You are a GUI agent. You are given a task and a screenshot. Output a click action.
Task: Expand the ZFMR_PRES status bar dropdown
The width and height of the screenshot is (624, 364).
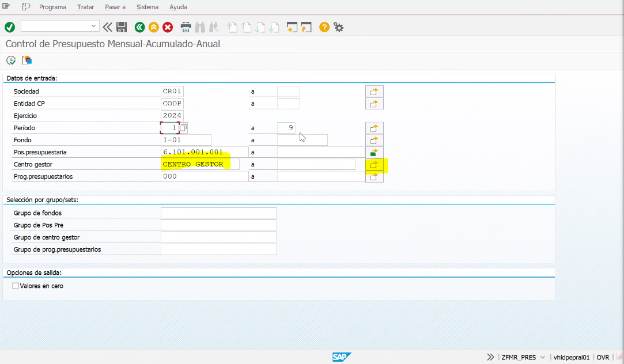click(x=542, y=357)
